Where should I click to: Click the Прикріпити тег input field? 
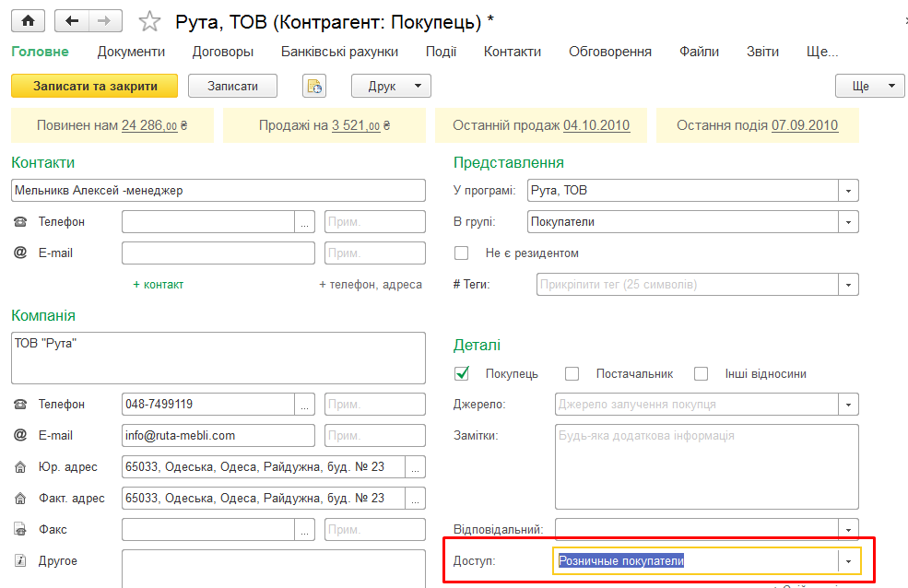[x=688, y=285]
